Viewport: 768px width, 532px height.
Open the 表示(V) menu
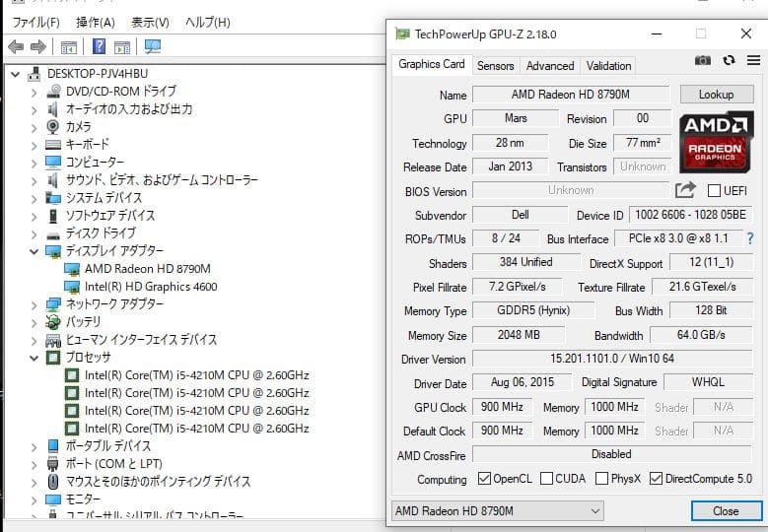pos(150,22)
